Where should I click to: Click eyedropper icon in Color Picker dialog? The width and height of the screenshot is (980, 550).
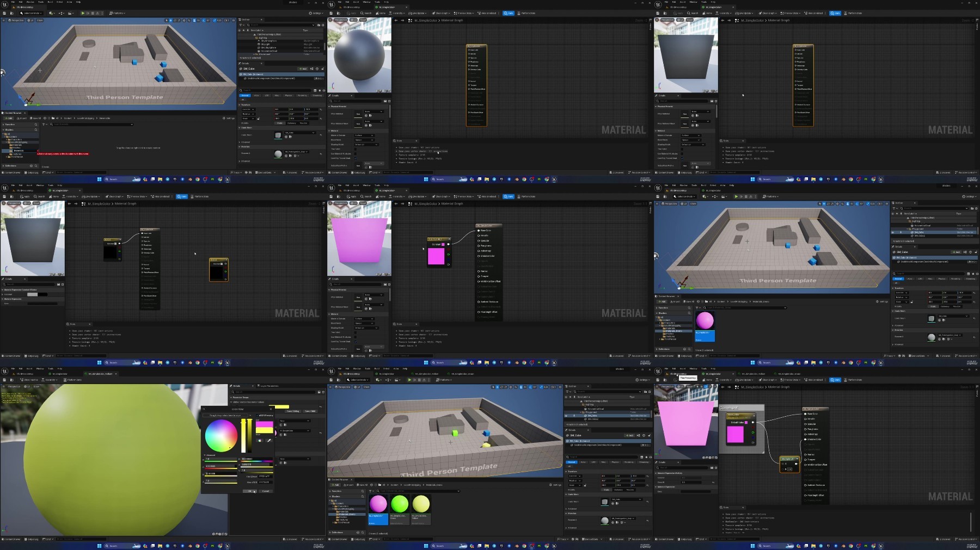coord(269,441)
